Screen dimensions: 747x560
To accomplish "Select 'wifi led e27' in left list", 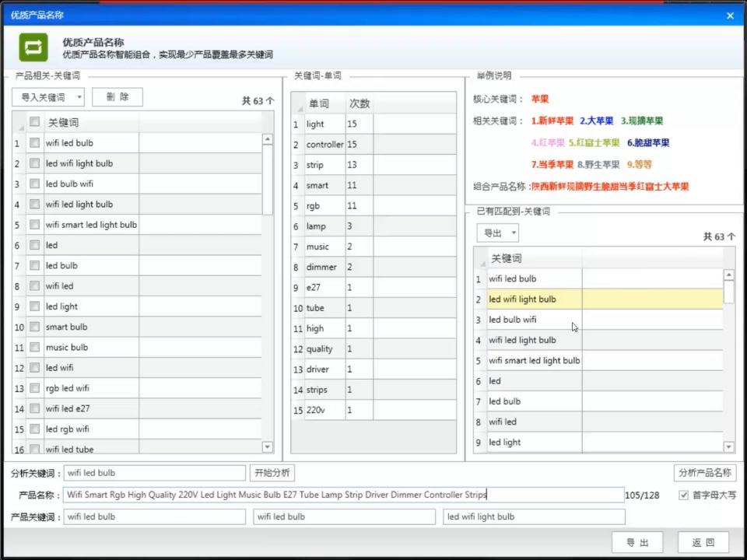I will [137, 408].
